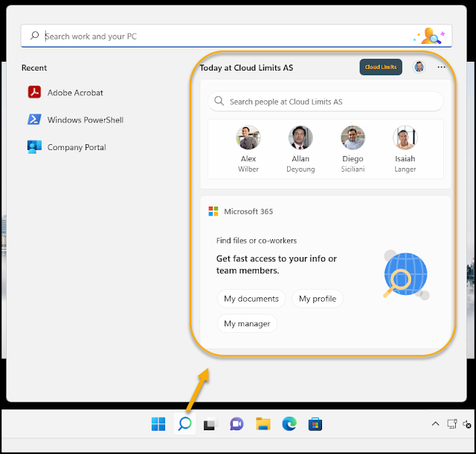Image resolution: width=476 pixels, height=454 pixels.
Task: Click the Windows Start button on taskbar
Action: [x=158, y=424]
